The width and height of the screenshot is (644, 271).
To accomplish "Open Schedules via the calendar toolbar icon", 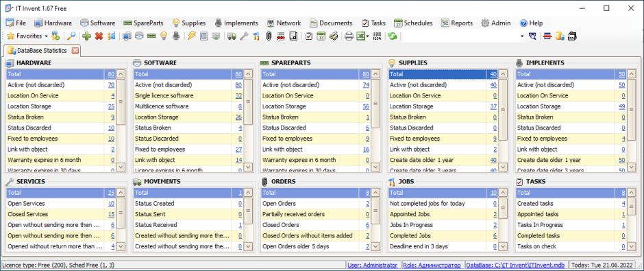I will pos(321,36).
